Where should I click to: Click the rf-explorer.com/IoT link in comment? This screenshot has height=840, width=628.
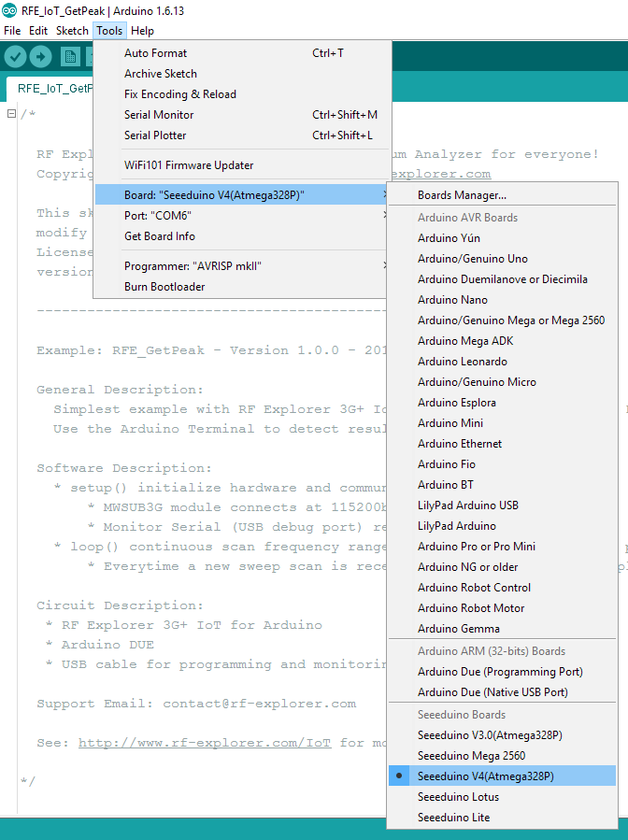[x=204, y=743]
